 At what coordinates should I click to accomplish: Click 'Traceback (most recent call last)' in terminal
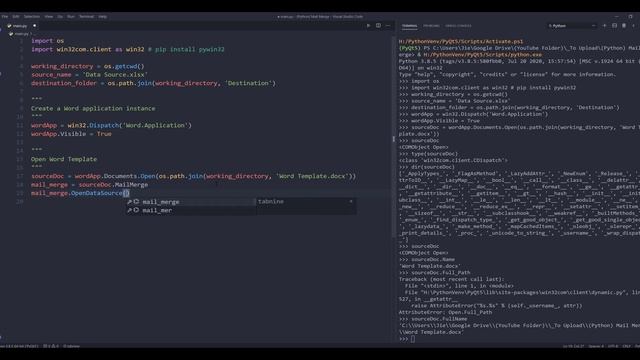tap(451, 279)
